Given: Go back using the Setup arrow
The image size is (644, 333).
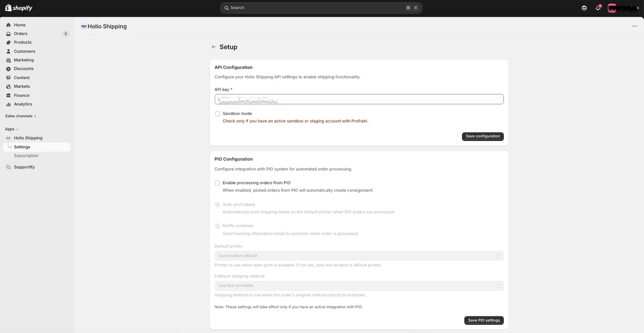Looking at the screenshot, I should (x=214, y=47).
